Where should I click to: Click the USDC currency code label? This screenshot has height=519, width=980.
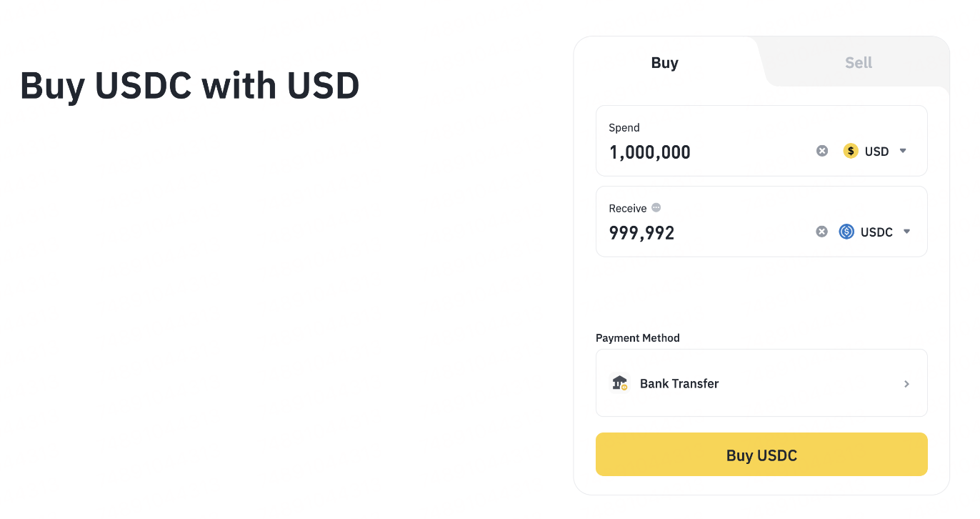[876, 232]
